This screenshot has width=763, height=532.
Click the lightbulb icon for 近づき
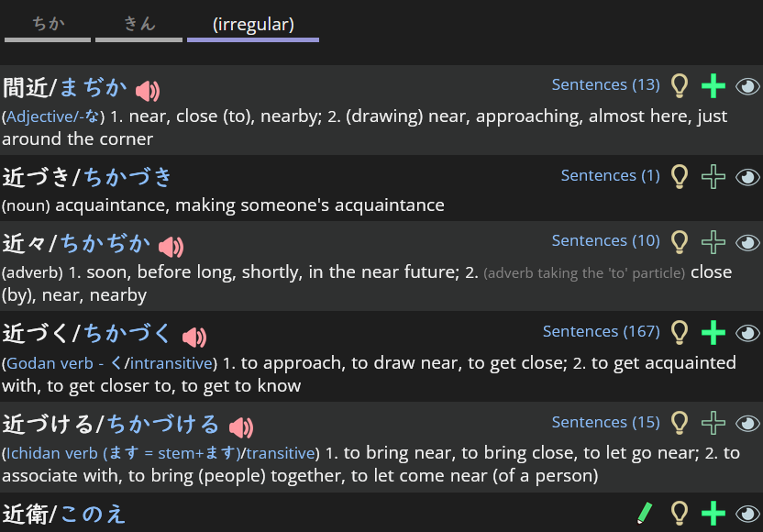point(680,176)
